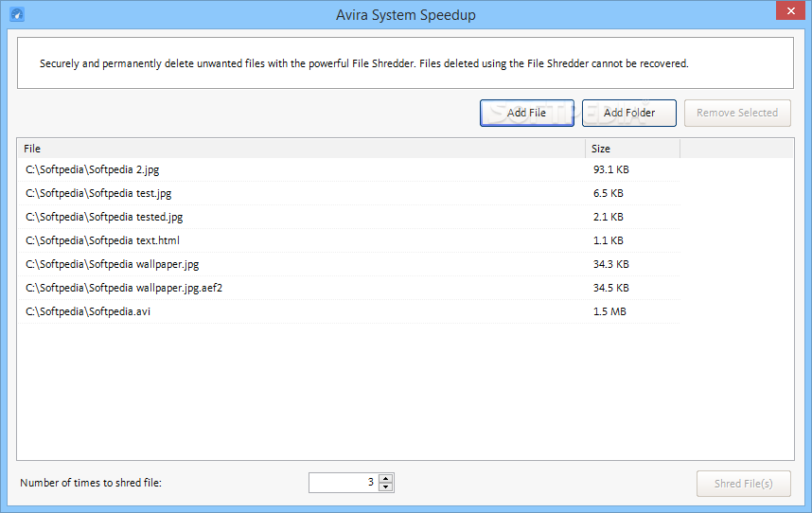Select row C:\Softpedia\Softpedia tested.jpg
The image size is (812, 513).
[349, 217]
